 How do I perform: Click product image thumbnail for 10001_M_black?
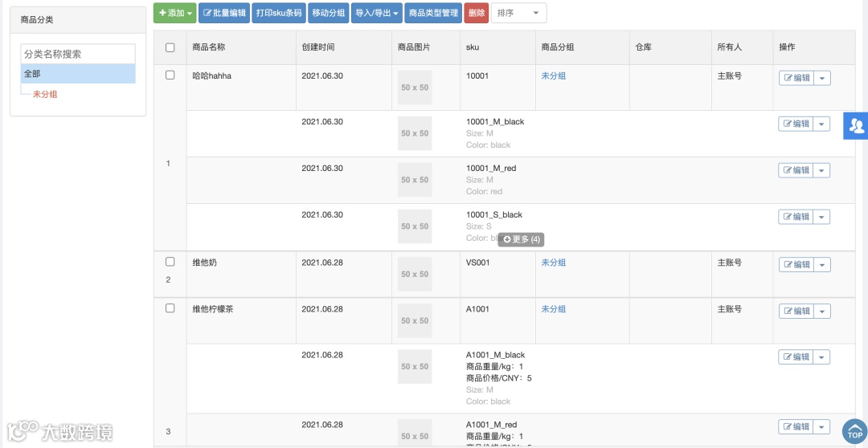click(415, 133)
